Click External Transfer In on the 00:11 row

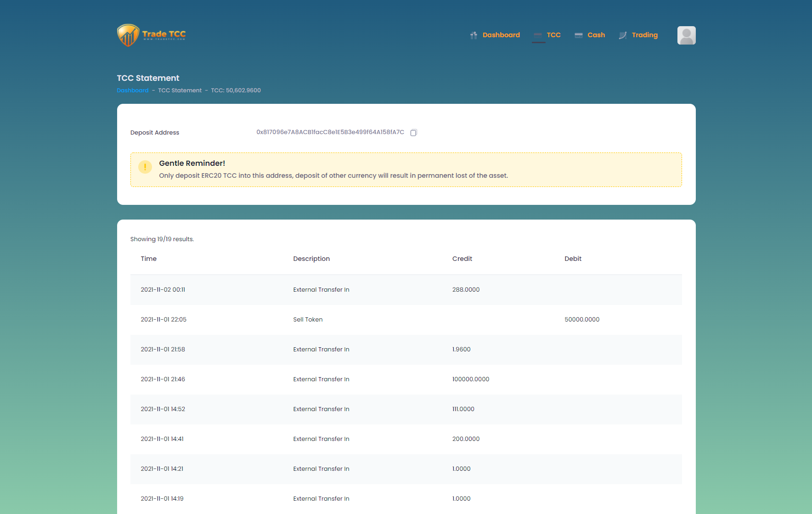(x=321, y=290)
